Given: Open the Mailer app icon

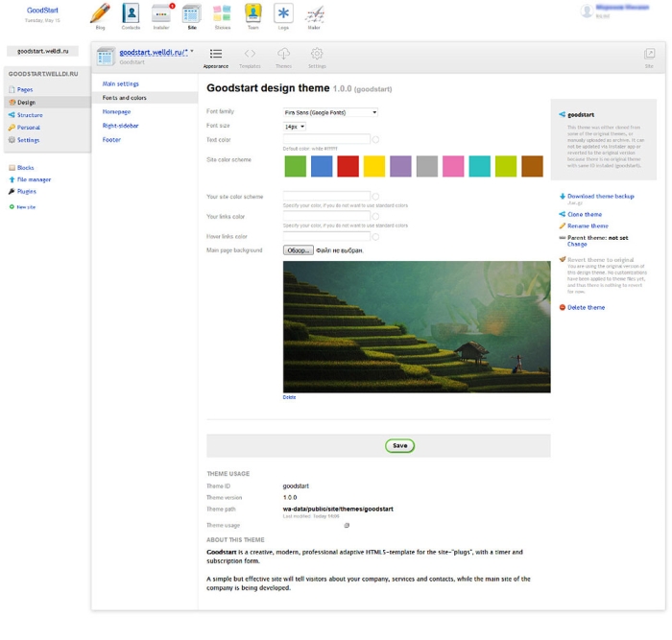Looking at the screenshot, I should 314,14.
